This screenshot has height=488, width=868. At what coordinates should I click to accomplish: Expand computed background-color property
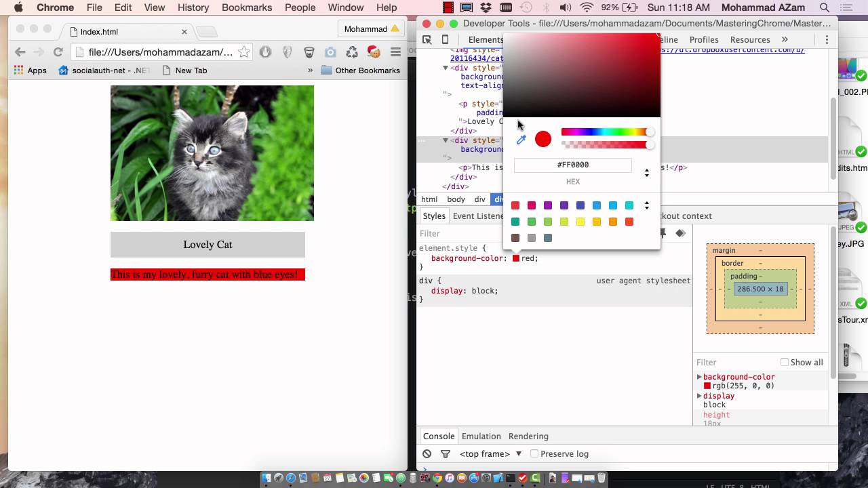coord(699,377)
